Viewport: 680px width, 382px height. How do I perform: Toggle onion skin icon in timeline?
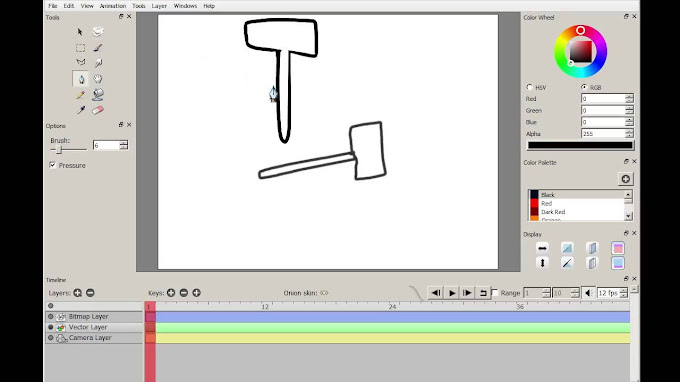coord(324,293)
